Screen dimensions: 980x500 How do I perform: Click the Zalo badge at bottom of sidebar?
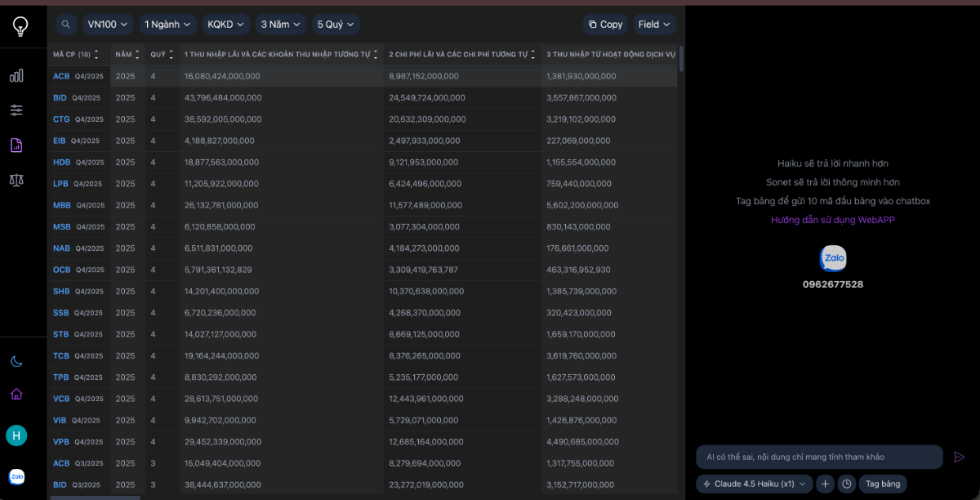click(16, 476)
